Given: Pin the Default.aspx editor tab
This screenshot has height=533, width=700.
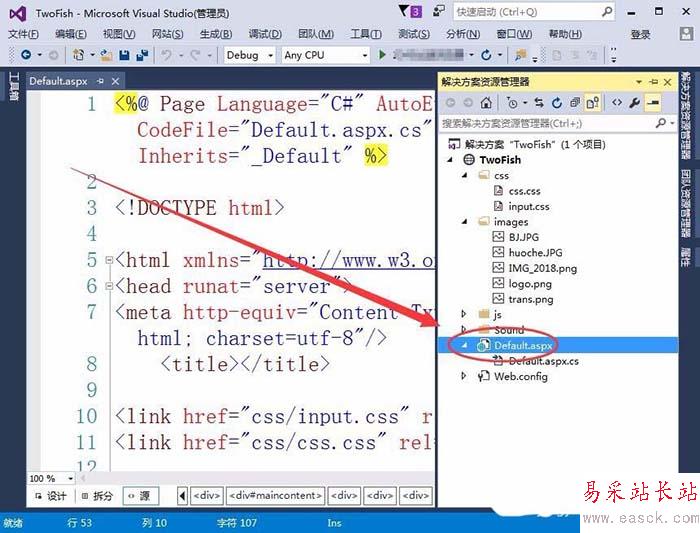Looking at the screenshot, I should pos(100,81).
